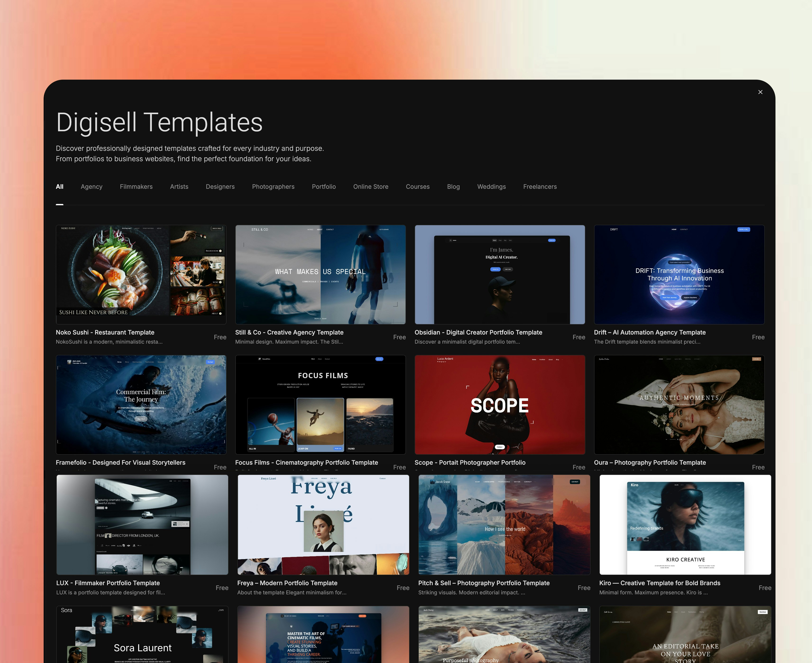Show Weddings templates

pos(491,186)
